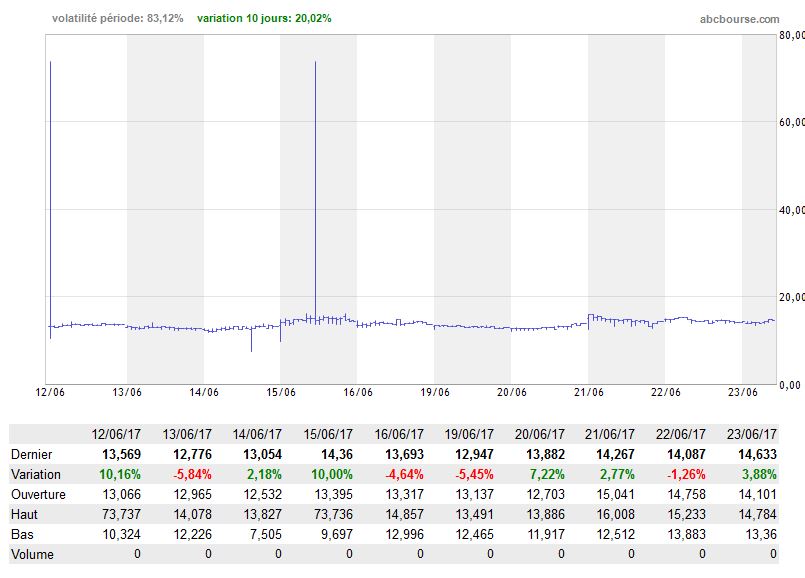
Task: Select Dernier value 13,569
Action: coord(121,454)
